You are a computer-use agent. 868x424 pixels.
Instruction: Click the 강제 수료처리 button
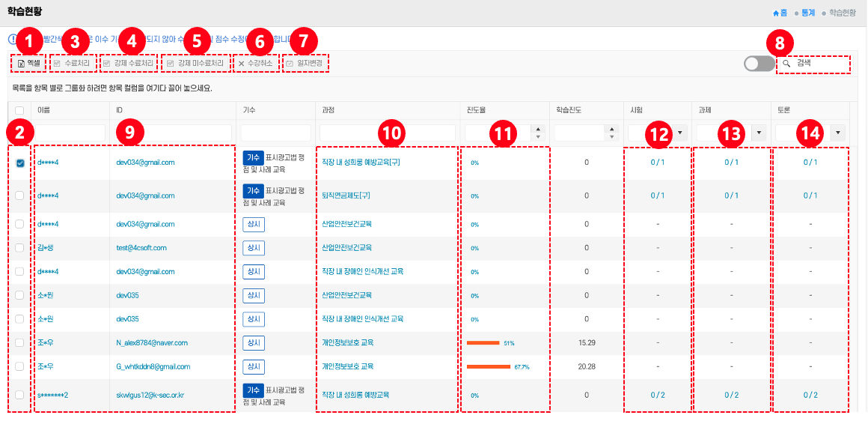coord(129,64)
